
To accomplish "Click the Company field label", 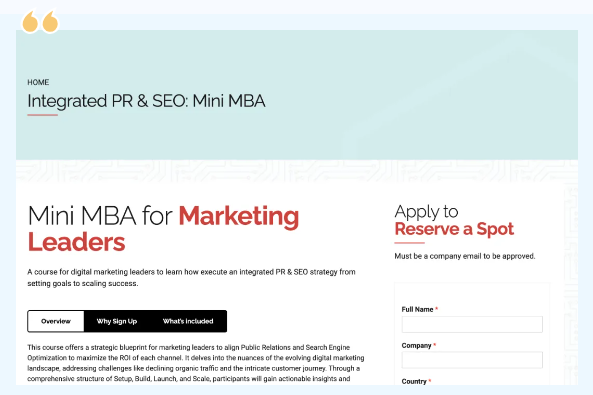I will (416, 345).
